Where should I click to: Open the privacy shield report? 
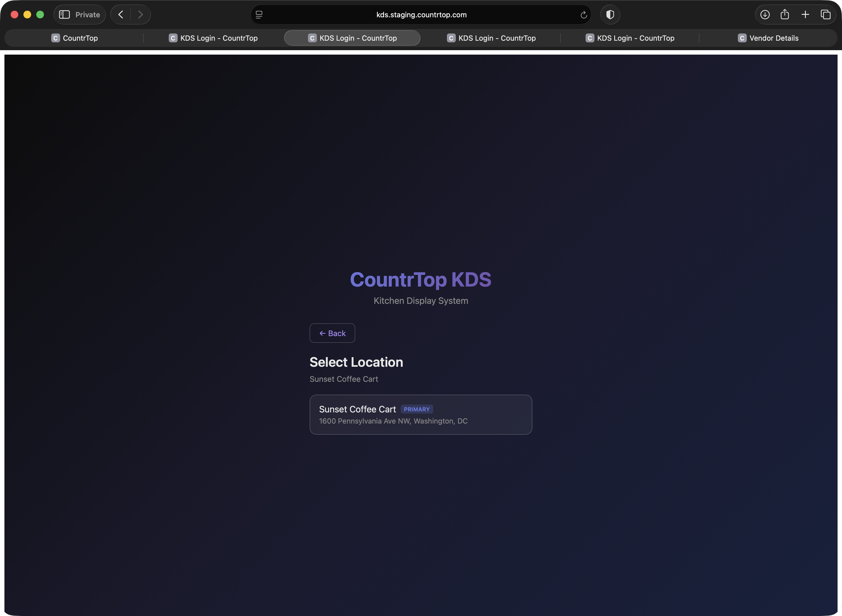[610, 14]
